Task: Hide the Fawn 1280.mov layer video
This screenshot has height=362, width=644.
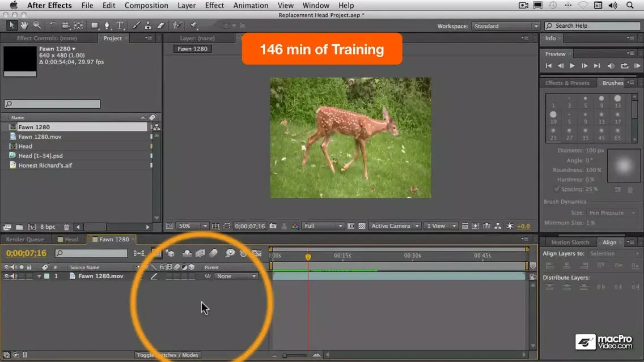Action: [x=7, y=276]
